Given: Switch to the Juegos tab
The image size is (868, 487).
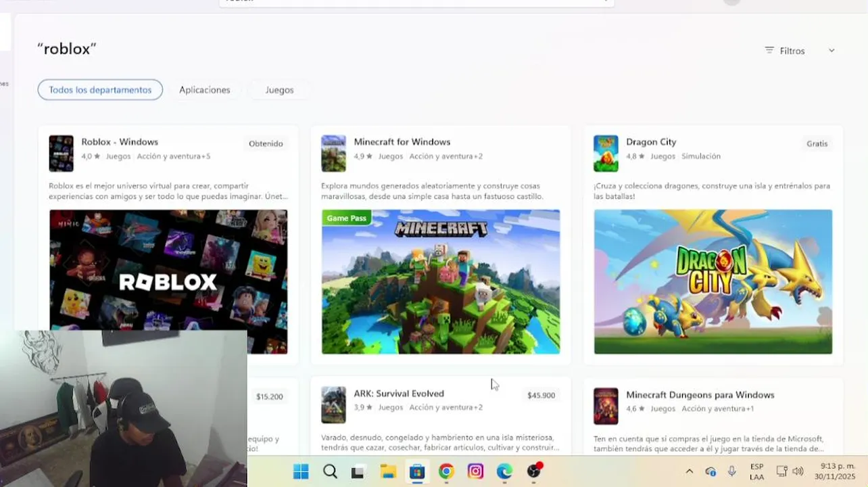Looking at the screenshot, I should (279, 90).
